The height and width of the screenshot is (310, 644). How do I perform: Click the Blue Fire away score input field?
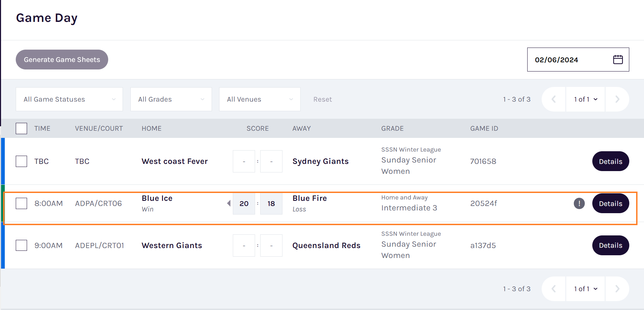coord(271,203)
